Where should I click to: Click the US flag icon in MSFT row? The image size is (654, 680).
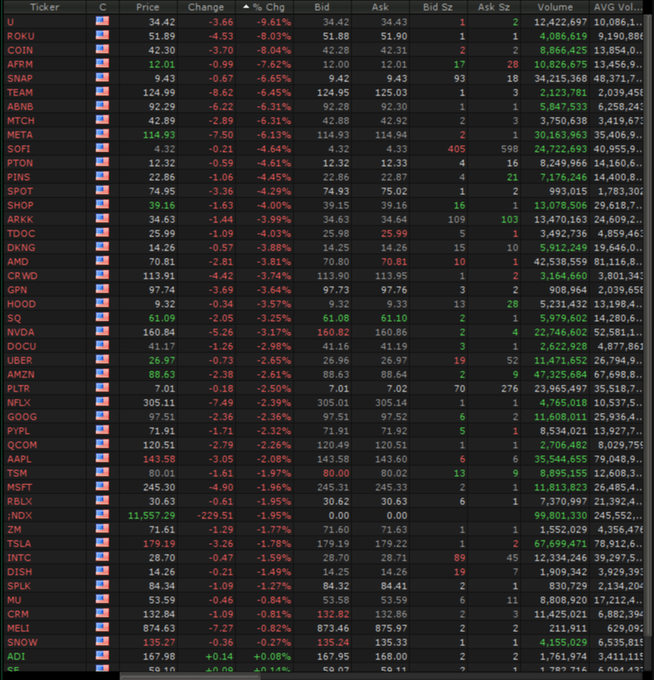(x=102, y=487)
